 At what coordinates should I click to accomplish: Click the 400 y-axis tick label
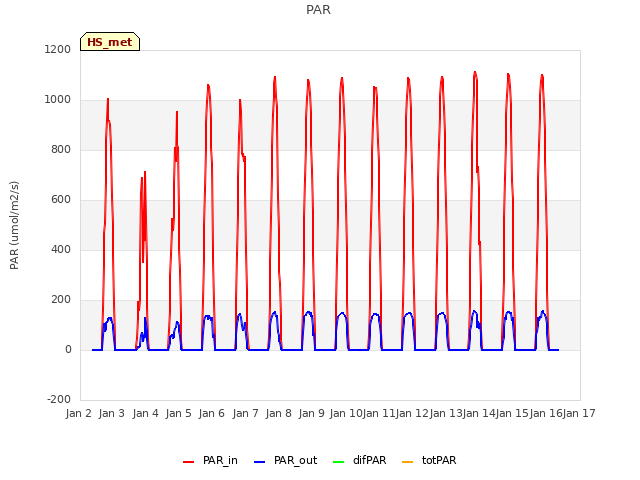[x=61, y=249]
